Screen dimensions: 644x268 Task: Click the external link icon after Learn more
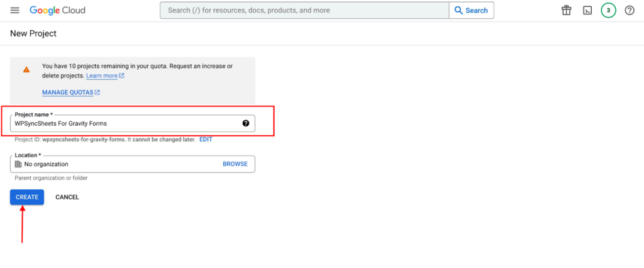tap(121, 75)
